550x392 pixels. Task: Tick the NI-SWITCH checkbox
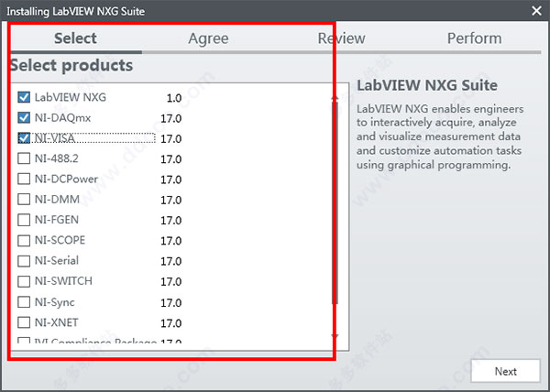(24, 281)
